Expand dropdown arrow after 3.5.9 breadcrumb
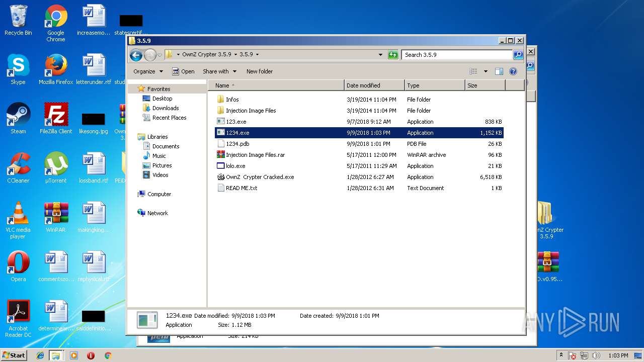 click(x=257, y=54)
